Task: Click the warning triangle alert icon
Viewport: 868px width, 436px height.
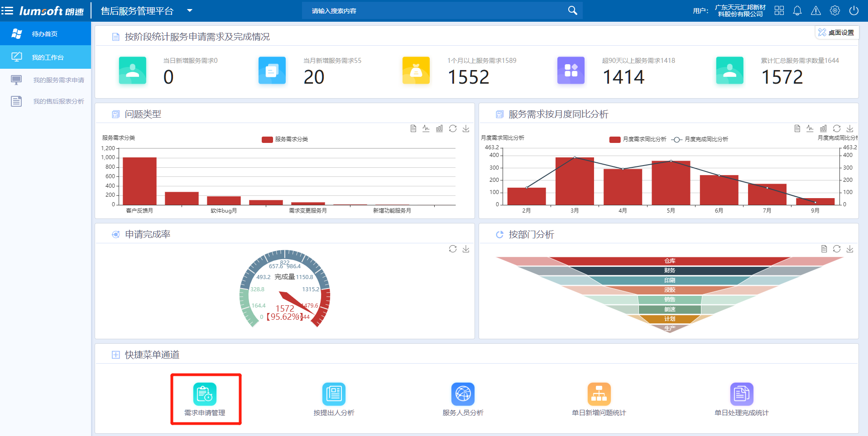Action: coord(816,11)
